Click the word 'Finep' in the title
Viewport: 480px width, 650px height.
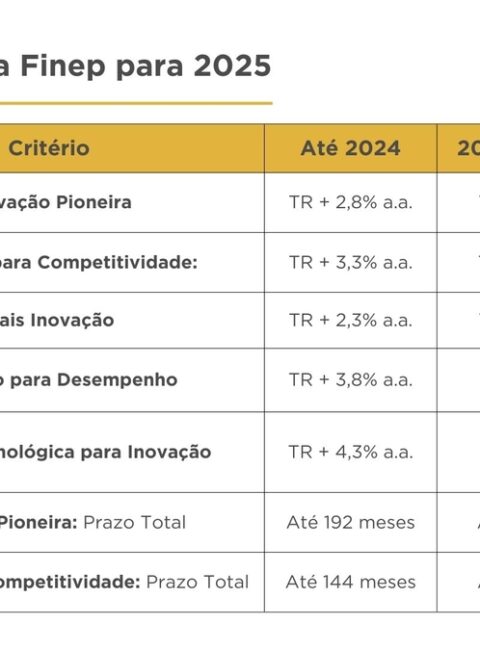click(62, 65)
